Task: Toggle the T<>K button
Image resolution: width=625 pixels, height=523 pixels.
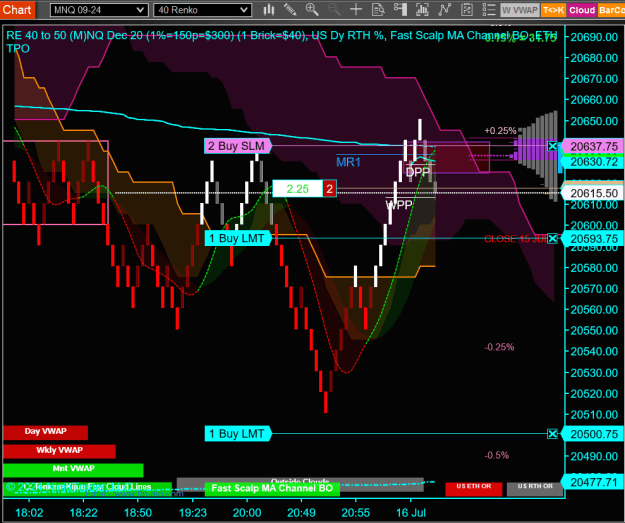Action: pyautogui.click(x=553, y=10)
